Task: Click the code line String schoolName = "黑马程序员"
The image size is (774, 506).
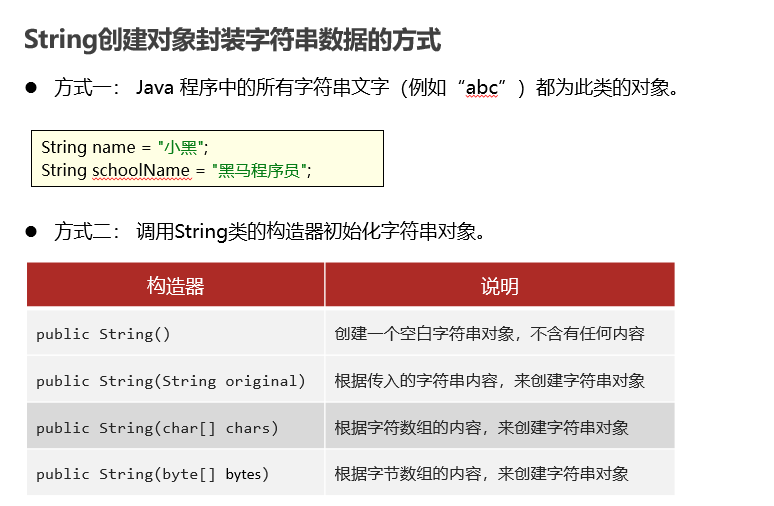Action: pyautogui.click(x=176, y=170)
